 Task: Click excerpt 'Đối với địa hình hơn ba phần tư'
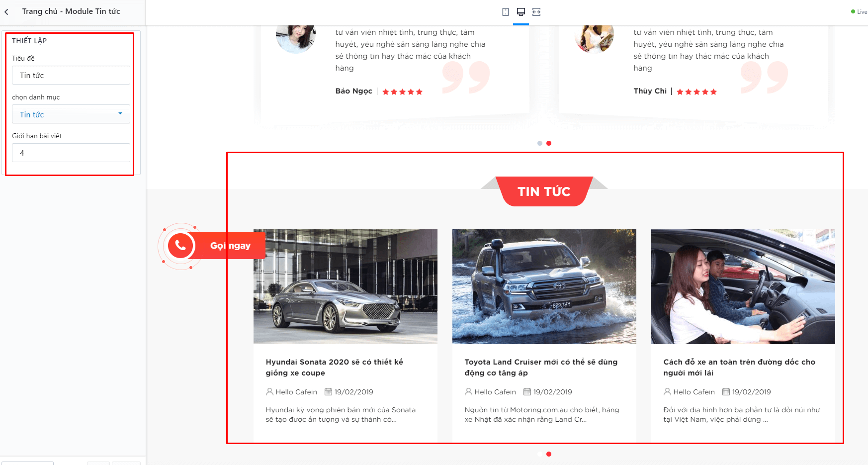742,415
